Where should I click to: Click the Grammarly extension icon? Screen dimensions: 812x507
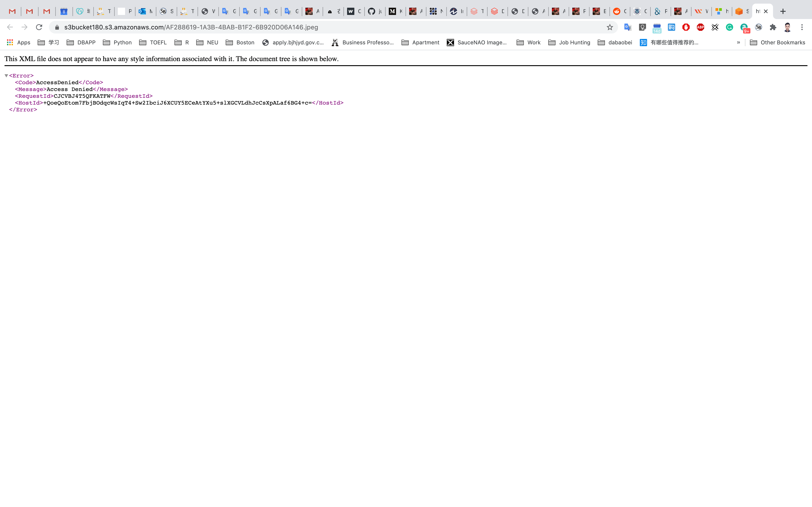coord(730,27)
